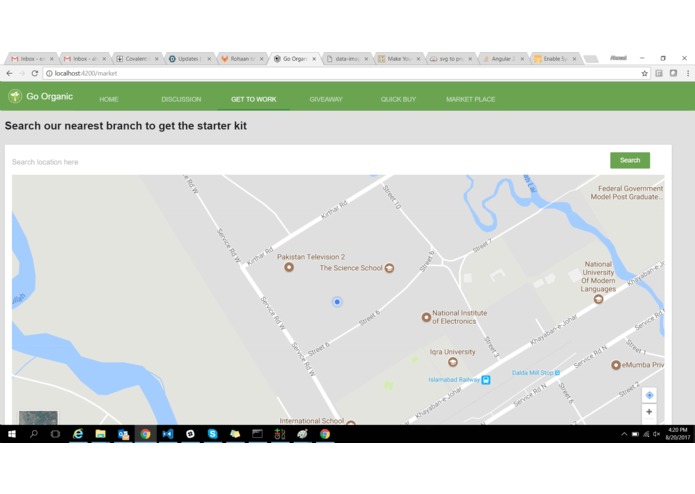
Task: Switch to the Rohaan GitLab tab
Action: 242,58
